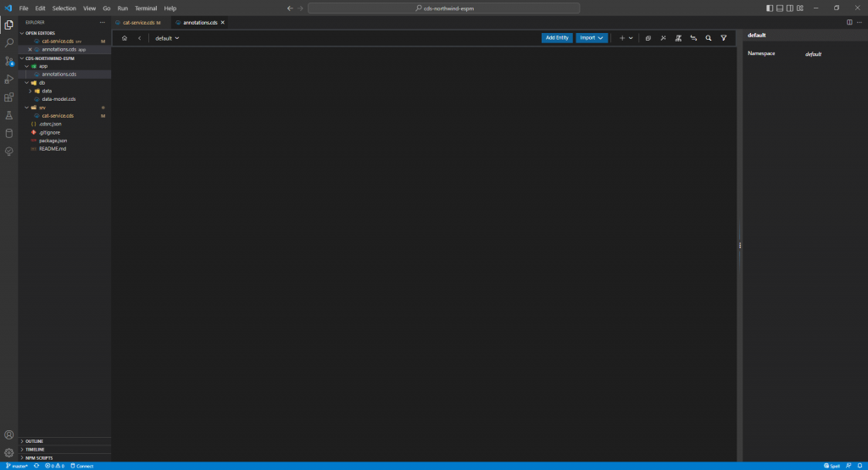This screenshot has width=868, height=470.
Task: Click the home icon in CDS modeler toolbar
Action: click(x=125, y=38)
